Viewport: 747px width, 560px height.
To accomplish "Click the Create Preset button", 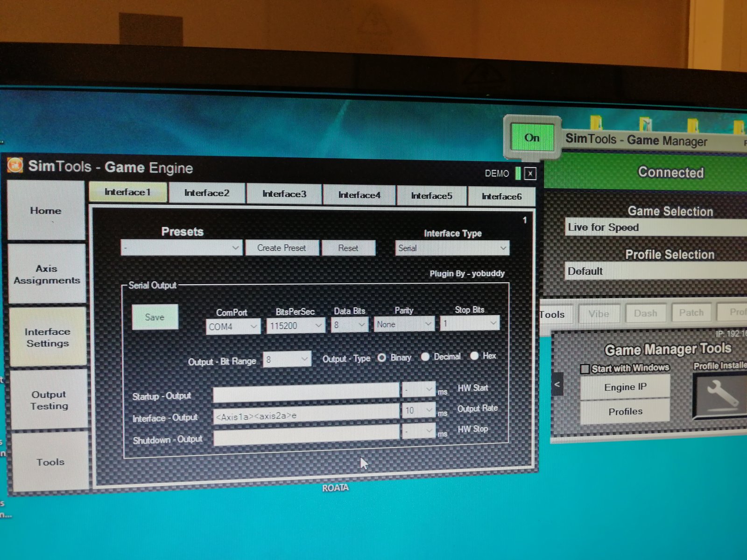I will coord(282,248).
